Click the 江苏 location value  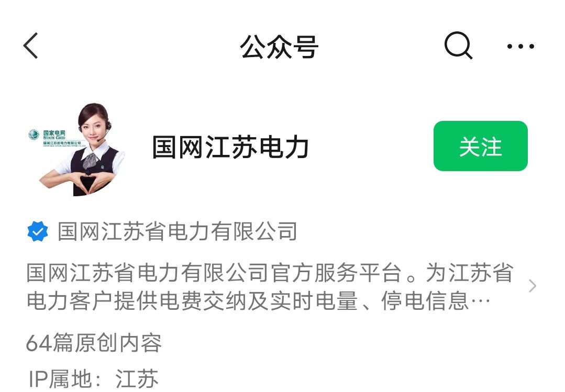[x=137, y=379]
